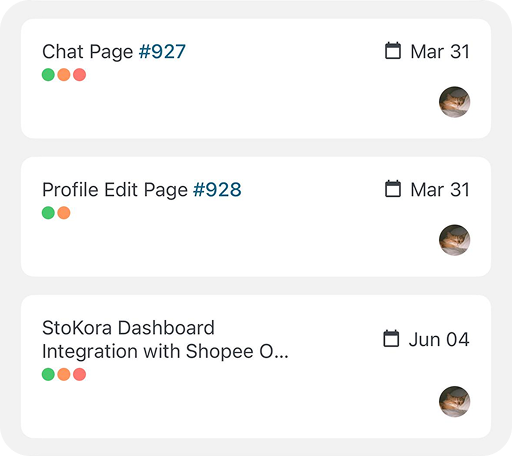512x456 pixels.
Task: Open assignee avatar on StoKora Dashboard card
Action: click(454, 402)
